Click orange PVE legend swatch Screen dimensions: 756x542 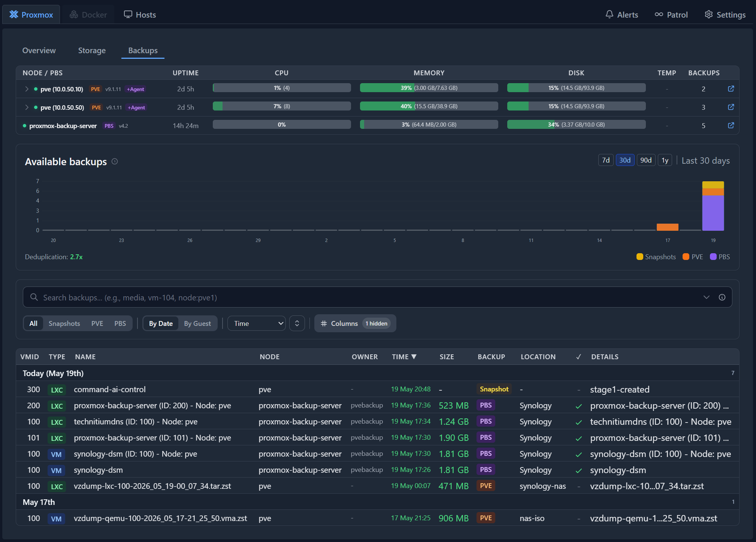point(686,257)
